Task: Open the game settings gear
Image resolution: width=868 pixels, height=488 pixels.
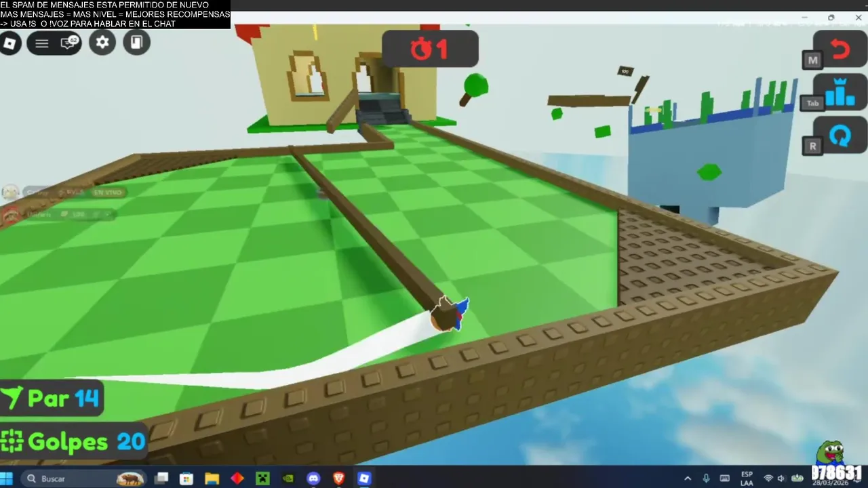Action: tap(102, 43)
